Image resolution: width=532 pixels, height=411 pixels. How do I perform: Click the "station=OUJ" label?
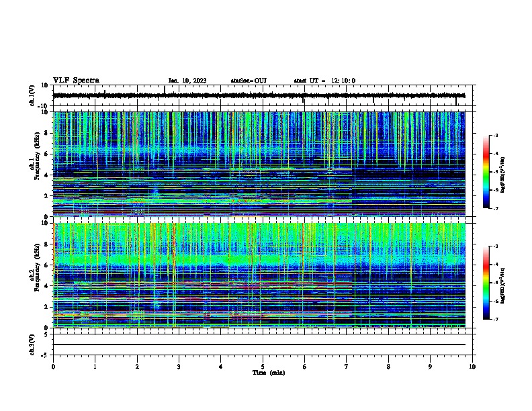coord(249,81)
